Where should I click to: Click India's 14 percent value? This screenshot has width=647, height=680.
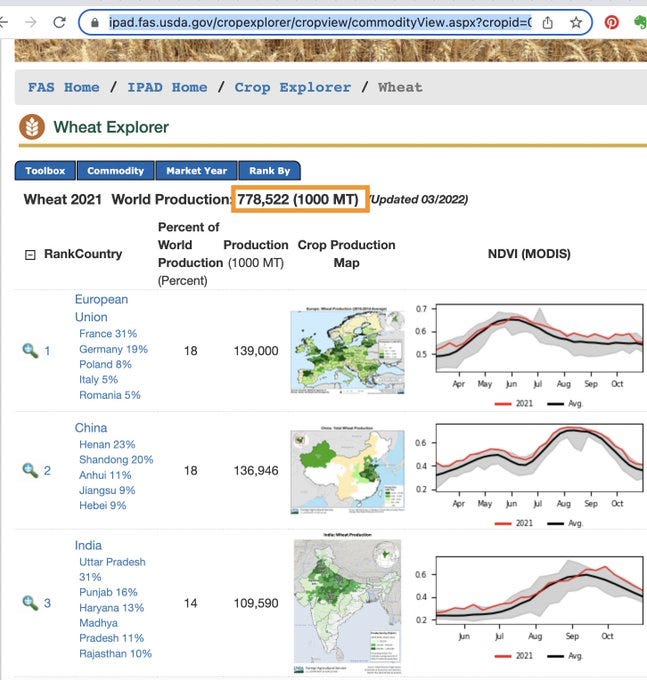[x=190, y=603]
